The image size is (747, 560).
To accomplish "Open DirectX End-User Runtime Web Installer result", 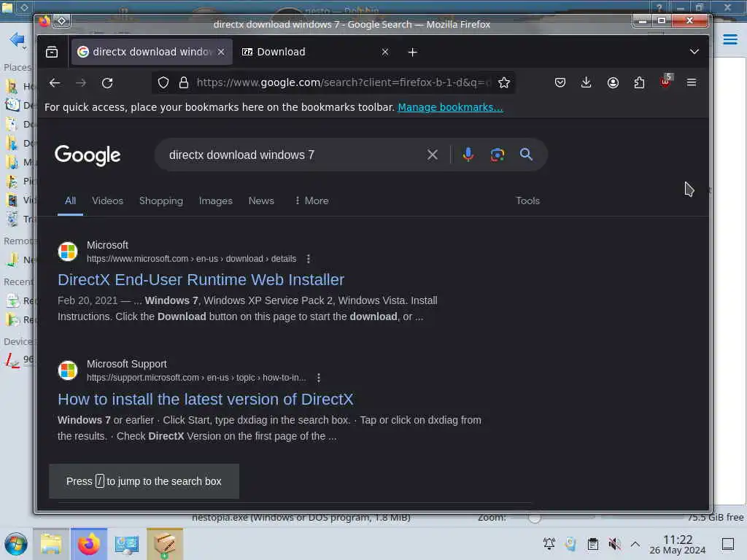I will [201, 279].
